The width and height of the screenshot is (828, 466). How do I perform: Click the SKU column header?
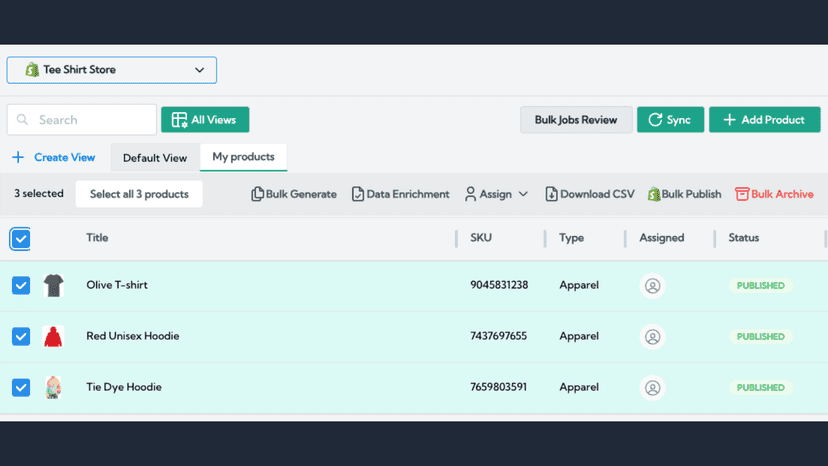click(x=481, y=238)
